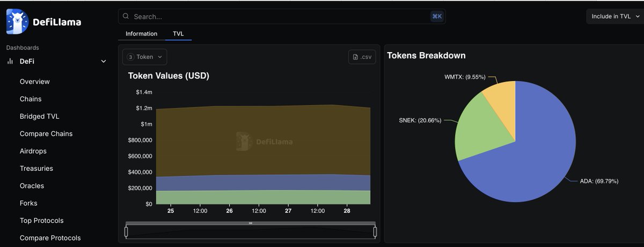The width and height of the screenshot is (644, 247).
Task: Click the date label 26
Action: point(229,211)
